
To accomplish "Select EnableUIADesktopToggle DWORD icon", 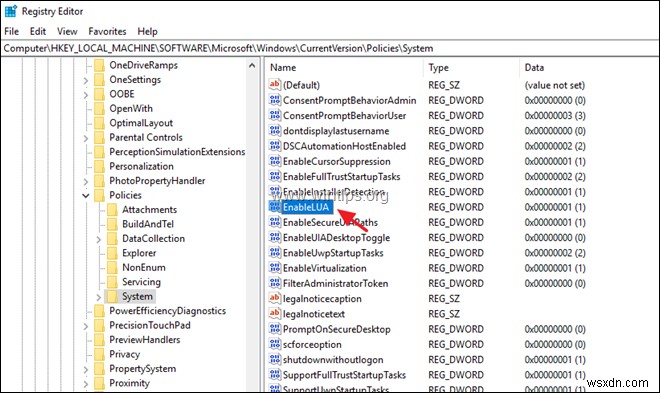I will (274, 237).
